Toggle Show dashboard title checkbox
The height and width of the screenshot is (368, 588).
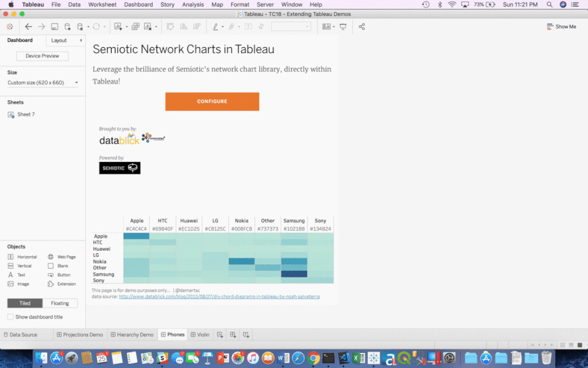click(x=11, y=317)
